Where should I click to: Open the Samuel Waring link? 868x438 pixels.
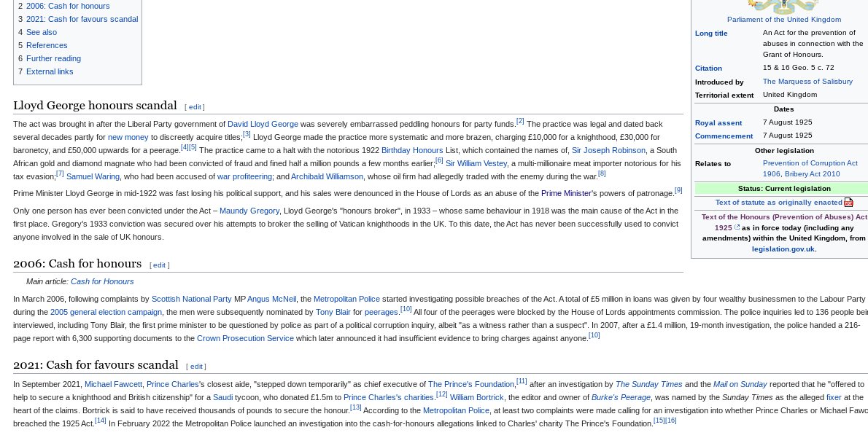93,177
